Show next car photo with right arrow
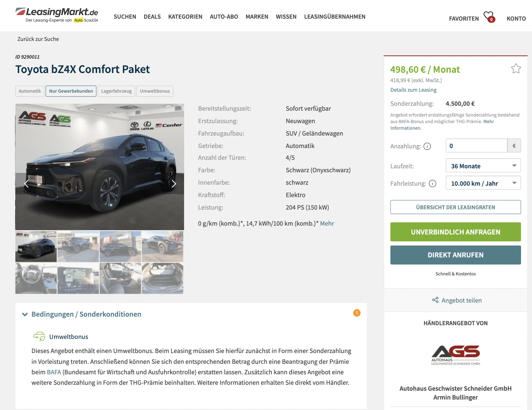532x410 pixels. [174, 184]
